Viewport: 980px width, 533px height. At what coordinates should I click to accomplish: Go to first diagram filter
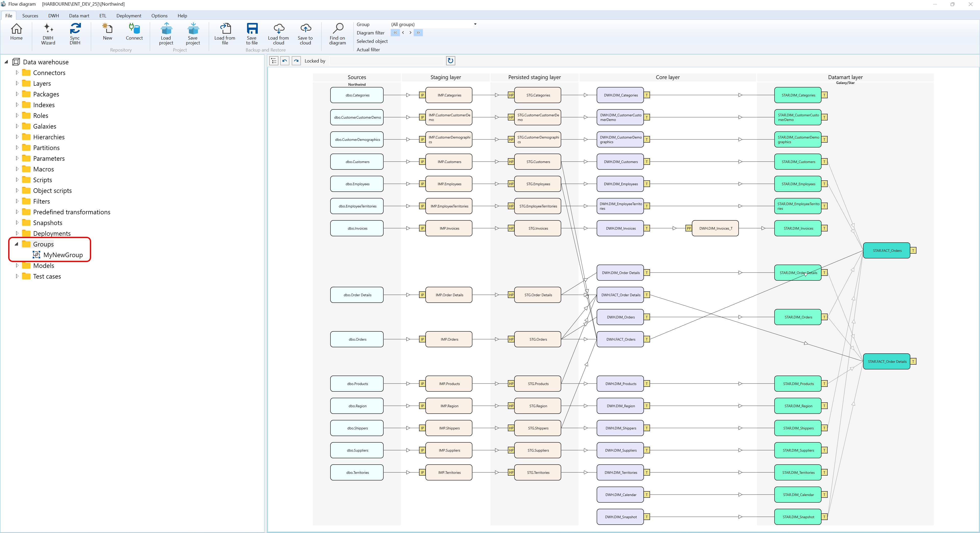(x=395, y=33)
